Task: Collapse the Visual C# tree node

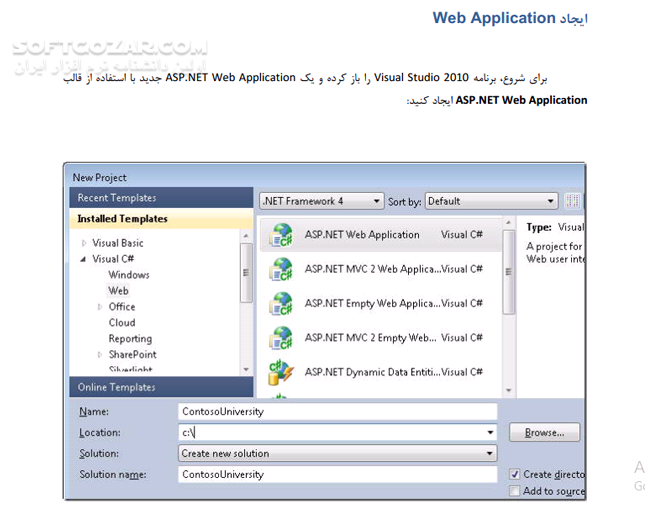Action: click(83, 259)
